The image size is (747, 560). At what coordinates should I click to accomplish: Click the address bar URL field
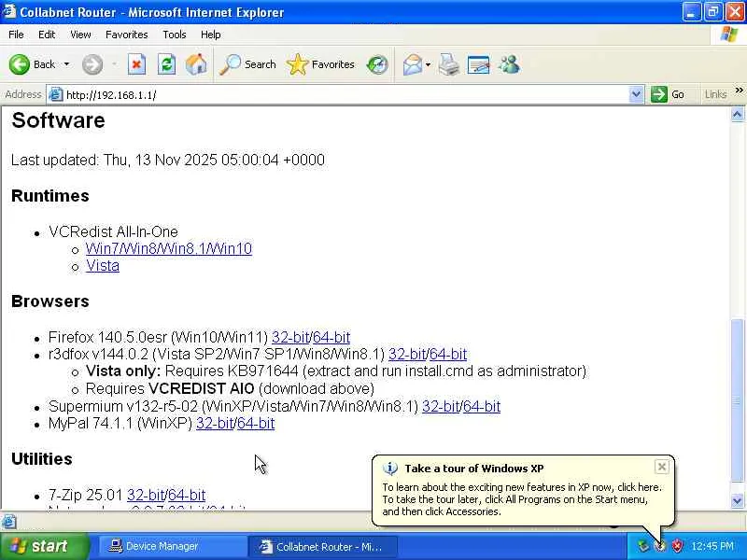click(345, 95)
